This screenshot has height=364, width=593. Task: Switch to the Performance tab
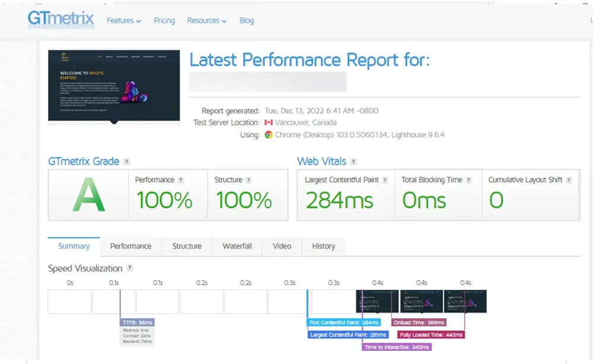130,246
